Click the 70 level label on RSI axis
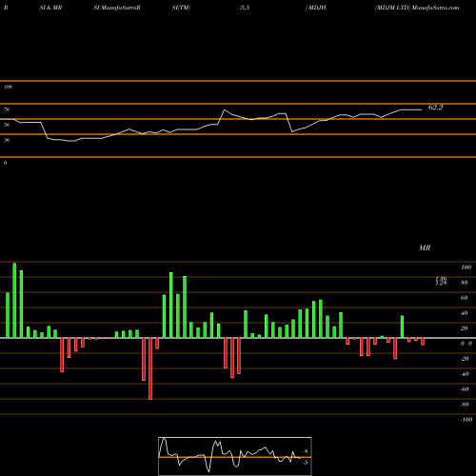Screen dimensions: 476x476 7,109
